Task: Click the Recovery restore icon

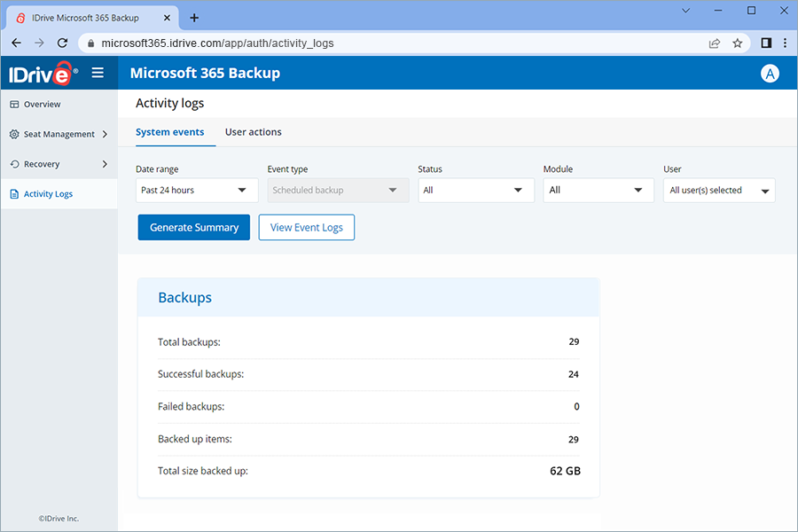Action: [14, 164]
